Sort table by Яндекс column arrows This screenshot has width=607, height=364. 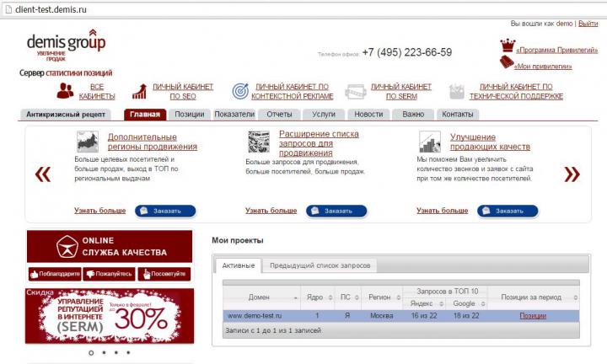441,303
